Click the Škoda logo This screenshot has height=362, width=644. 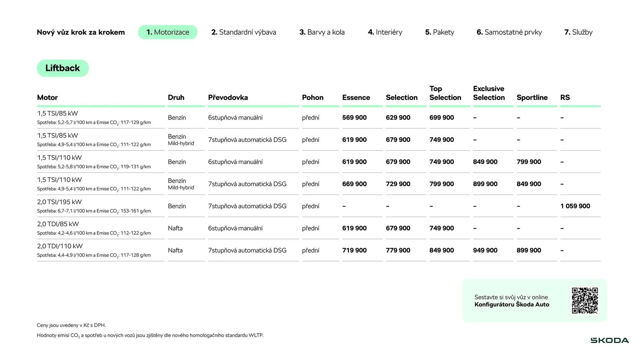click(x=609, y=341)
